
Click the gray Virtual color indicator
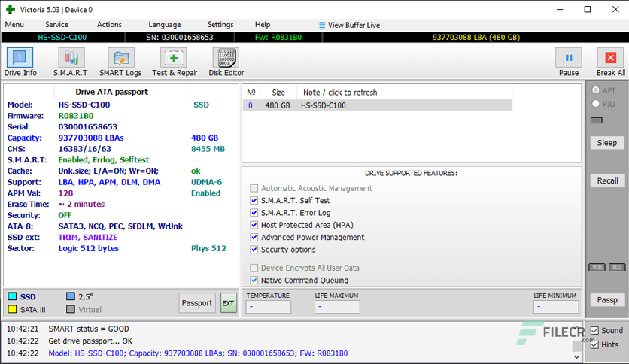click(x=71, y=309)
